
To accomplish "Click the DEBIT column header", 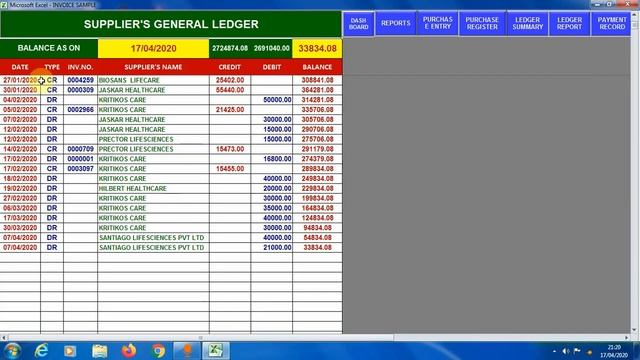I will click(x=272, y=67).
